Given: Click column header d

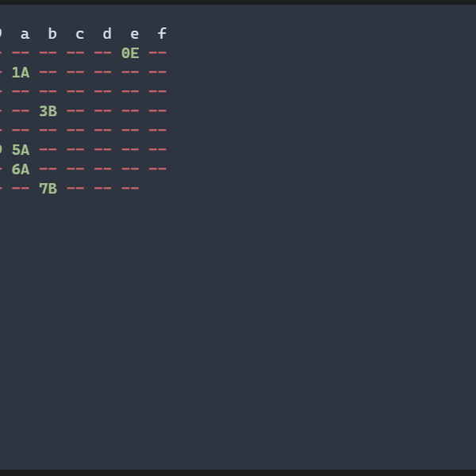Looking at the screenshot, I should click(107, 33).
